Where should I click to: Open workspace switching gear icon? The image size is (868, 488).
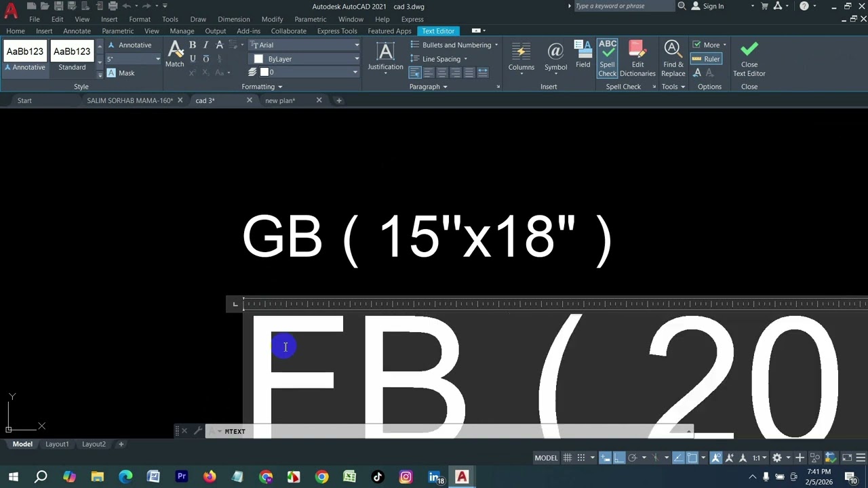point(777,458)
